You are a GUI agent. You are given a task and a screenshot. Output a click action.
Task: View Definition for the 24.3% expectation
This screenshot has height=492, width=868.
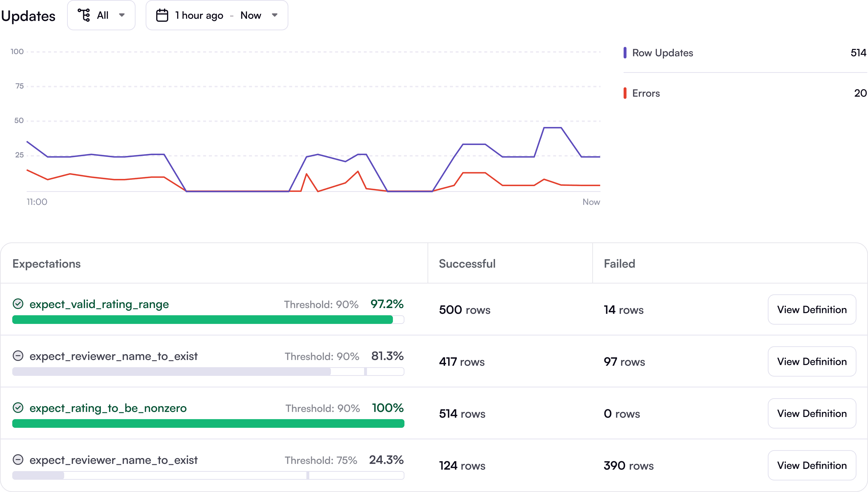812,465
